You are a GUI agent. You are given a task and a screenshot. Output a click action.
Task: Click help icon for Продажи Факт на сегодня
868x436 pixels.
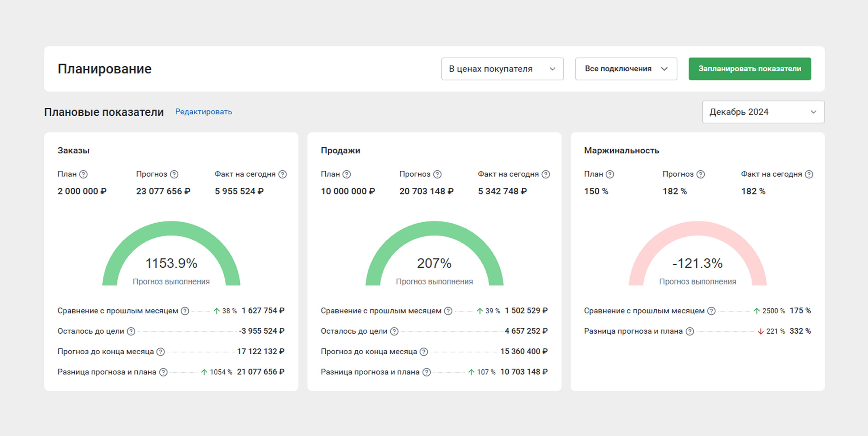pos(545,174)
